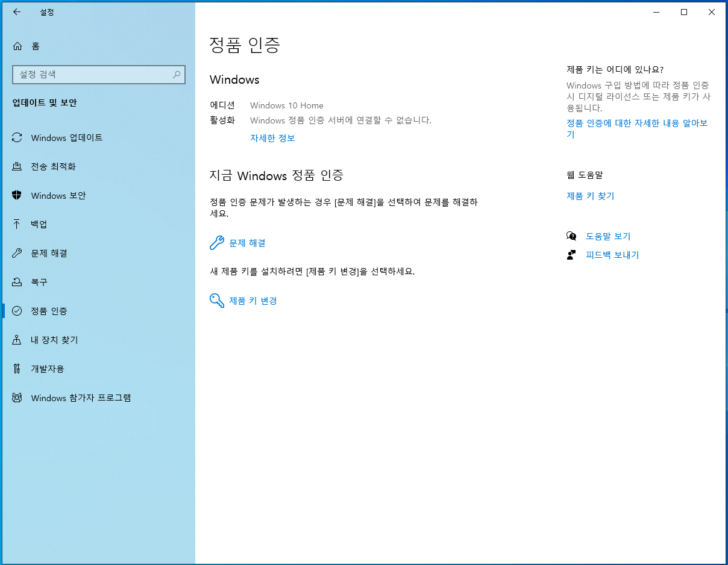The width and height of the screenshot is (728, 565).
Task: Click the 정품 인증 page heading
Action: (245, 45)
